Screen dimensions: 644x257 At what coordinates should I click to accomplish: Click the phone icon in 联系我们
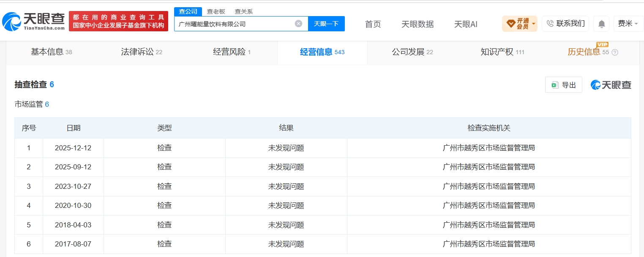tap(550, 23)
